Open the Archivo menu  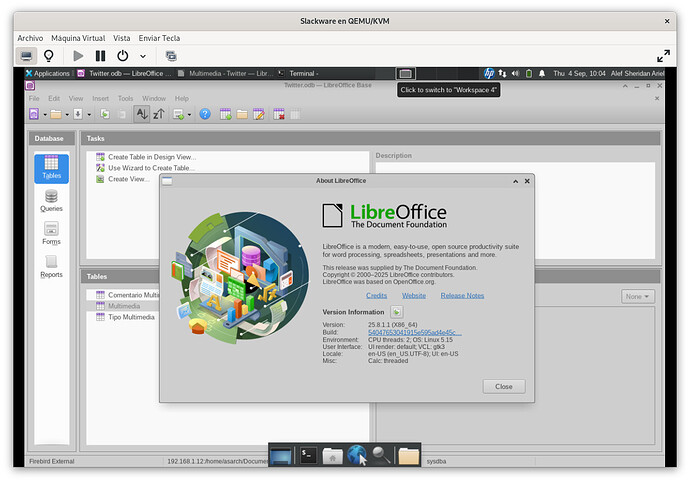30,38
